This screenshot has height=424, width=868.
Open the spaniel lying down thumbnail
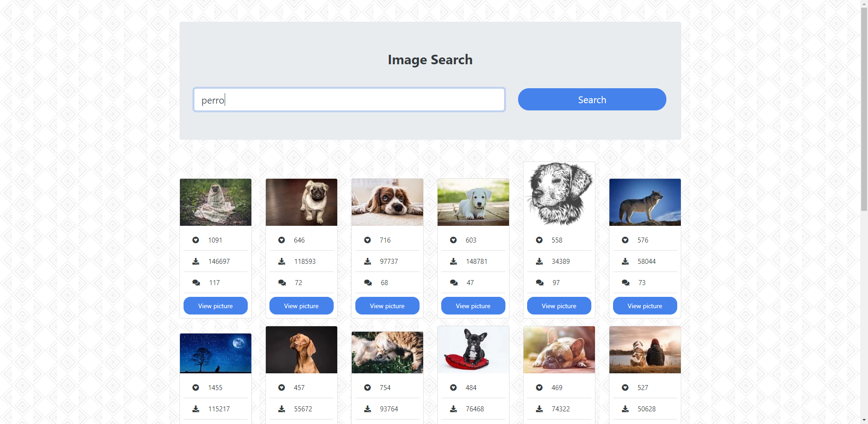[x=387, y=202]
